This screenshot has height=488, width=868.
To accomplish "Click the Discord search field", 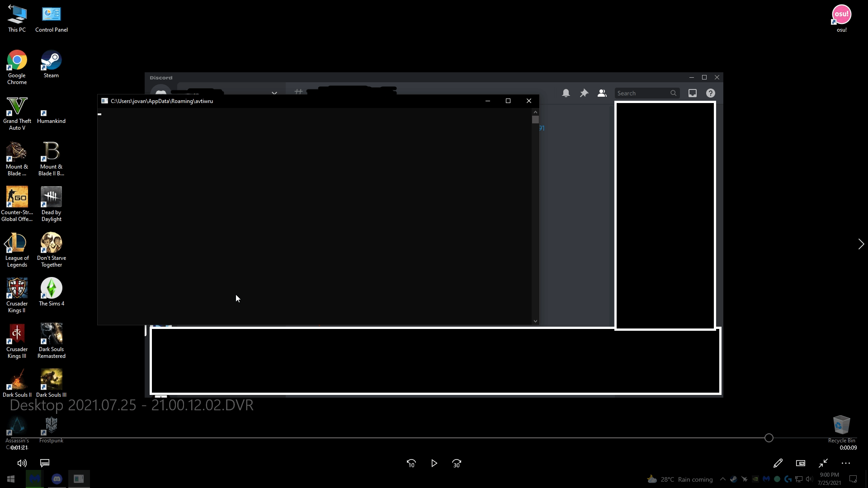I will point(641,93).
